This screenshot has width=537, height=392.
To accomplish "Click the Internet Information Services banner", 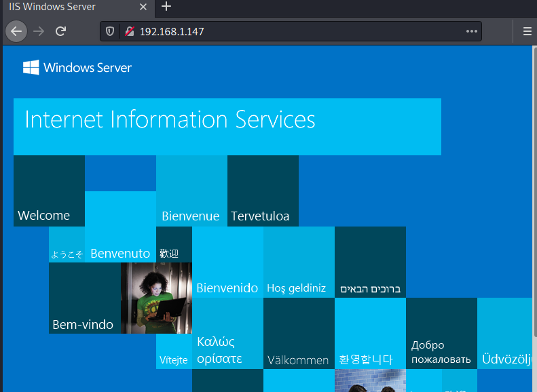I will click(x=227, y=127).
